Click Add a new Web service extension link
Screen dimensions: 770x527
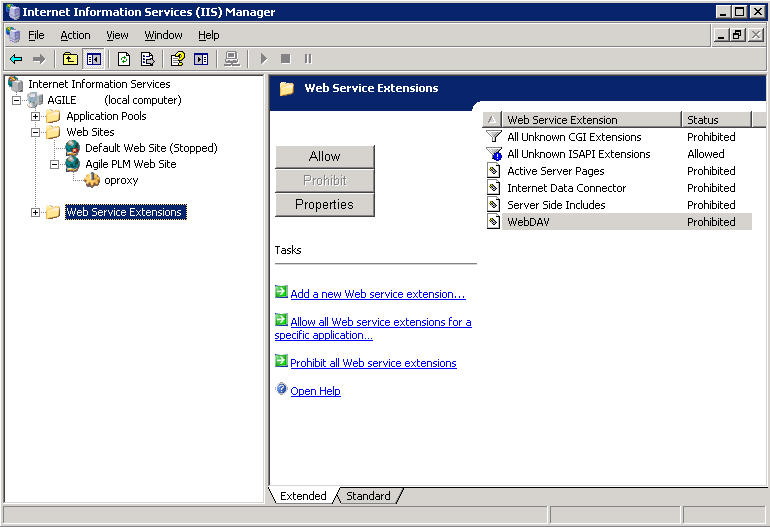coord(378,294)
